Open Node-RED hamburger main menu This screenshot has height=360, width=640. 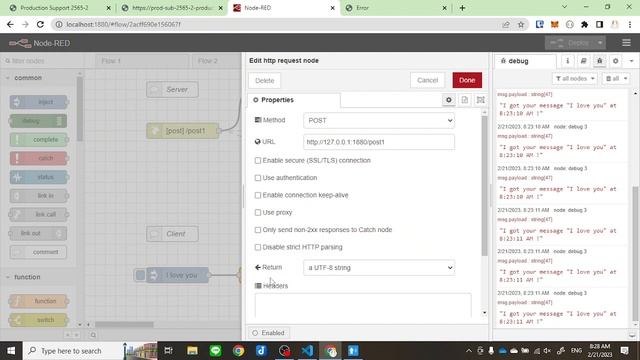click(x=626, y=43)
